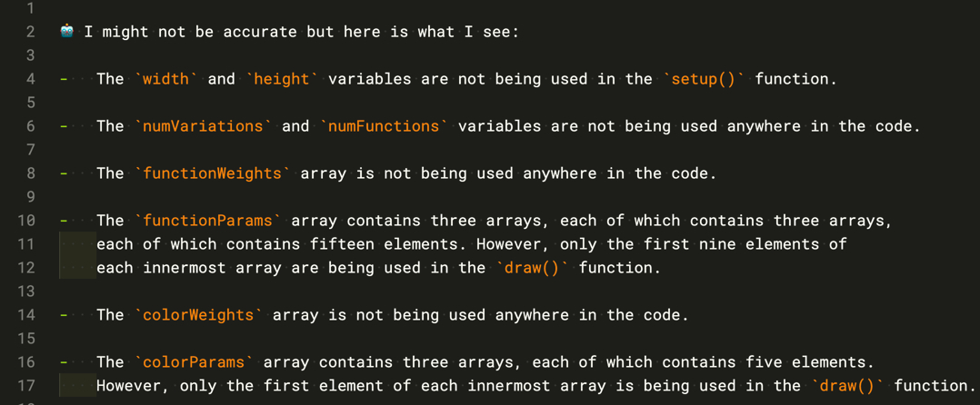The width and height of the screenshot is (980, 405).
Task: Click line number 8 in the gutter
Action: (30, 173)
